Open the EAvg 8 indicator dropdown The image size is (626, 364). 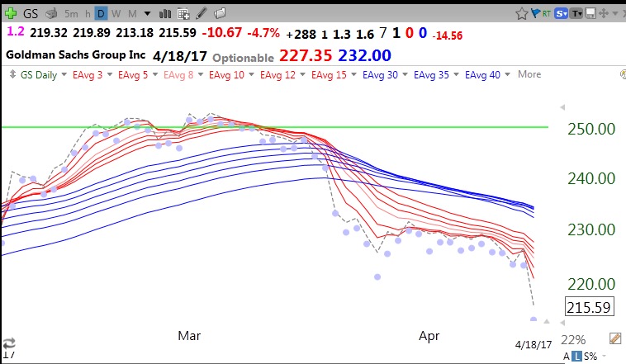[x=201, y=74]
